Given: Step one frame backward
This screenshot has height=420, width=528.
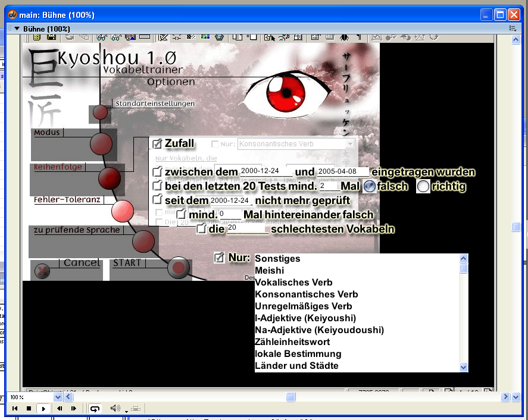Looking at the screenshot, I should coord(60,409).
